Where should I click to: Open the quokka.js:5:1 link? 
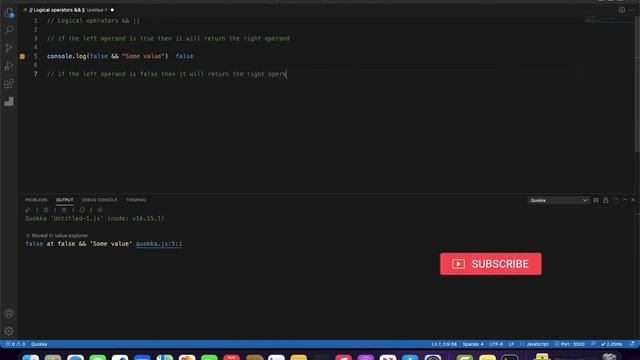point(159,244)
